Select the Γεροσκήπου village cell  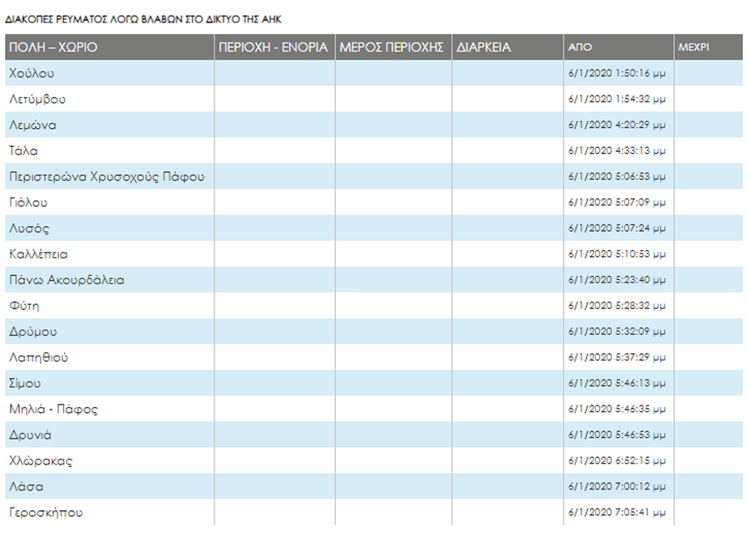click(110, 512)
